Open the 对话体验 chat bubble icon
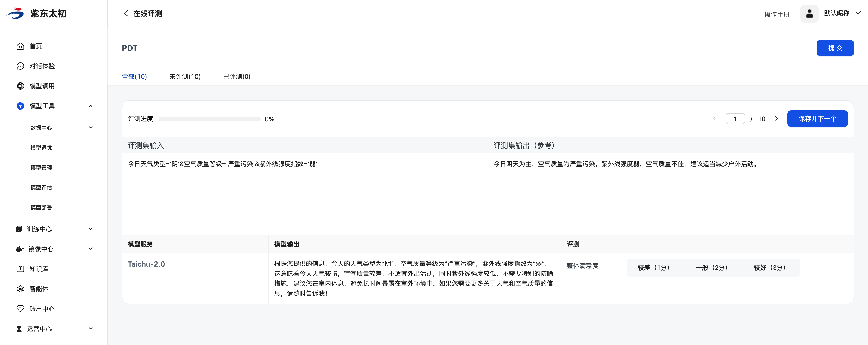Image resolution: width=868 pixels, height=345 pixels. pyautogui.click(x=20, y=66)
